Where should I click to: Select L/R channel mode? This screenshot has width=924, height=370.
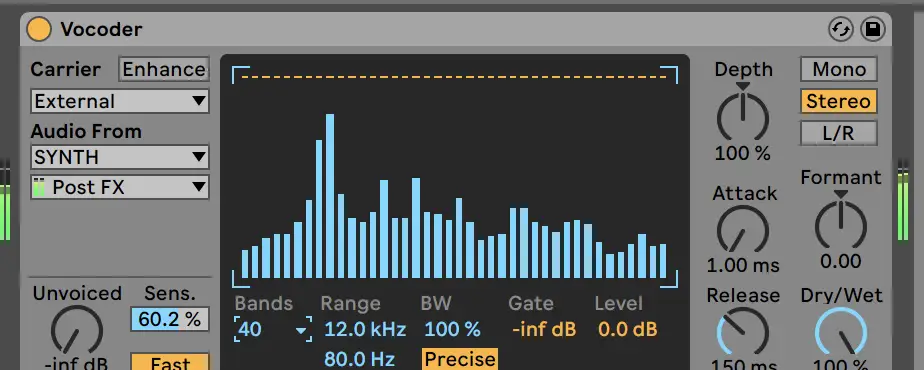click(x=839, y=133)
